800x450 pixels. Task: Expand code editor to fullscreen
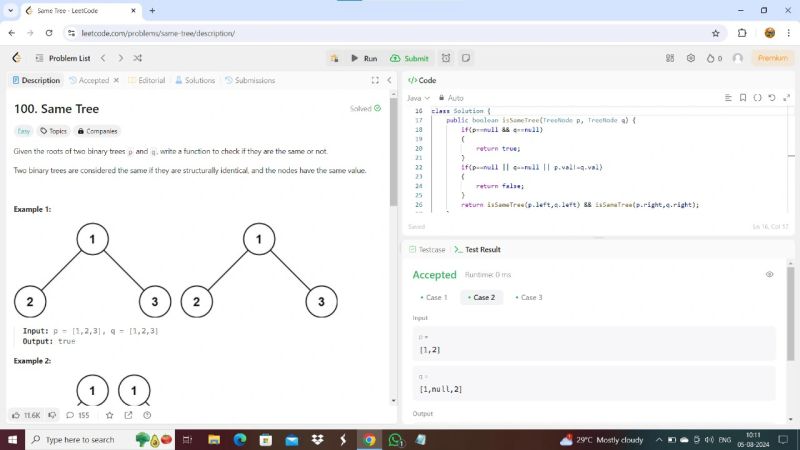786,98
